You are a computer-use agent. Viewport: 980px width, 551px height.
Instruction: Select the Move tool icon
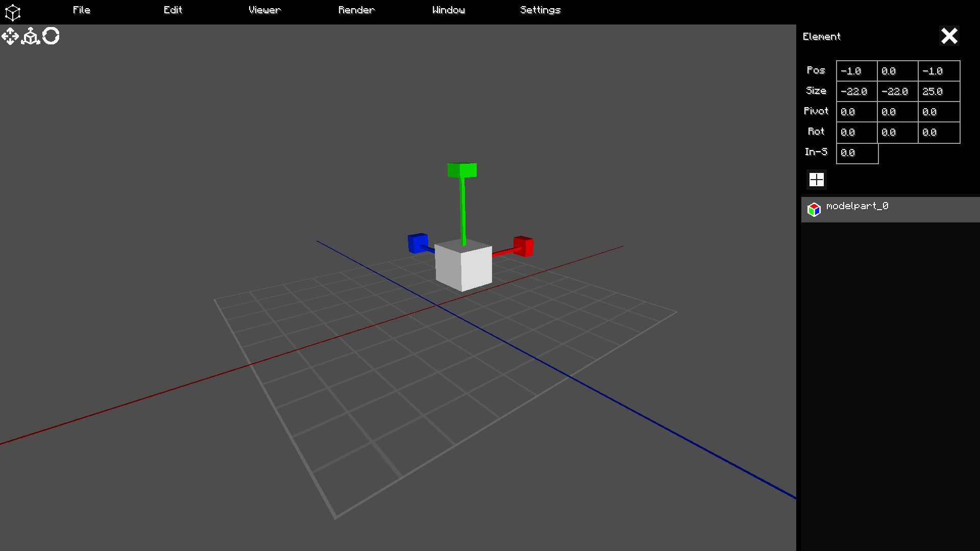[10, 36]
